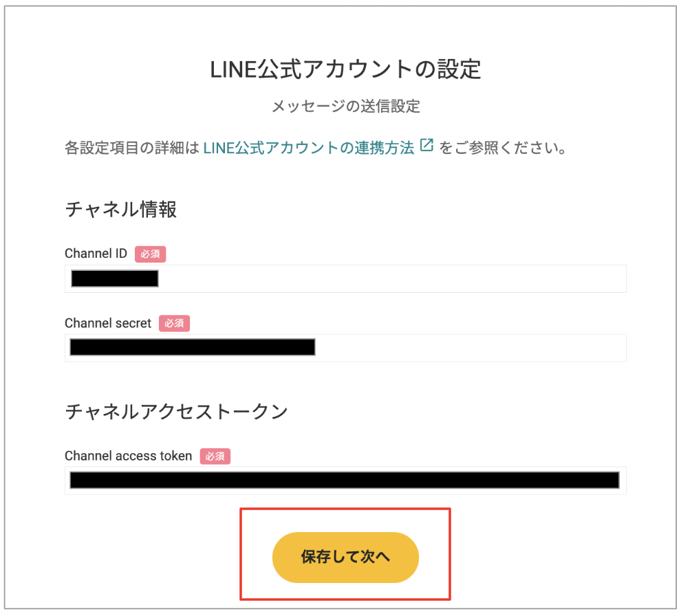The width and height of the screenshot is (681, 616).
Task: Click the 必須 badge beside Channel secret
Action: coord(174,323)
